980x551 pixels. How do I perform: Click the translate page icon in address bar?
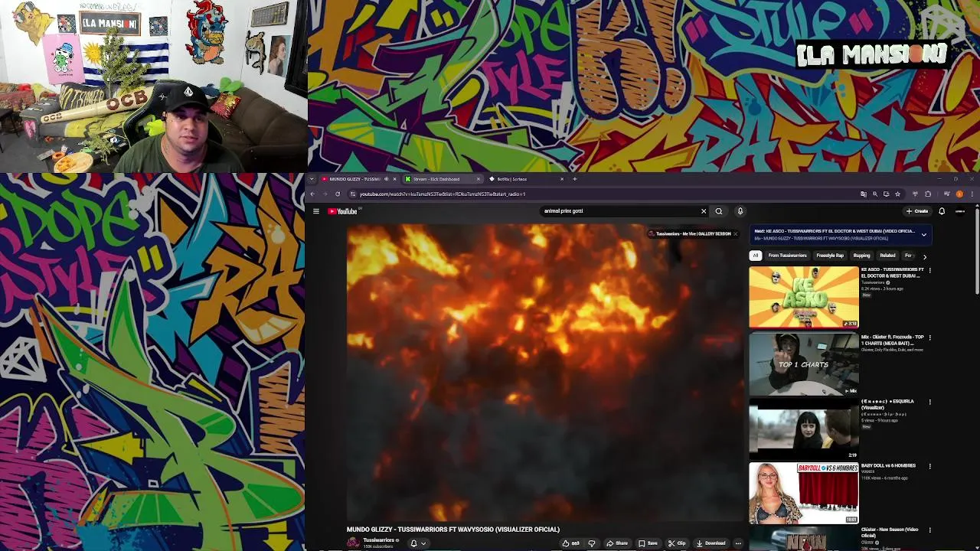click(x=864, y=194)
